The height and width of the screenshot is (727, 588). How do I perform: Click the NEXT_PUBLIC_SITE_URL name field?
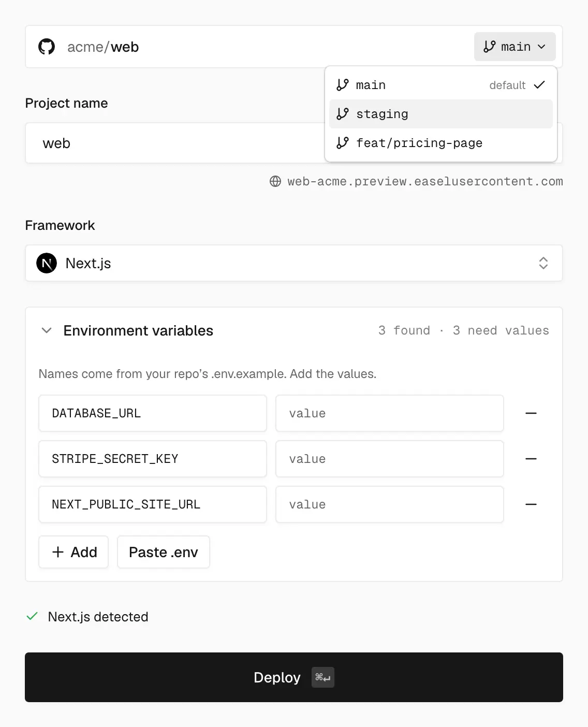click(x=153, y=504)
